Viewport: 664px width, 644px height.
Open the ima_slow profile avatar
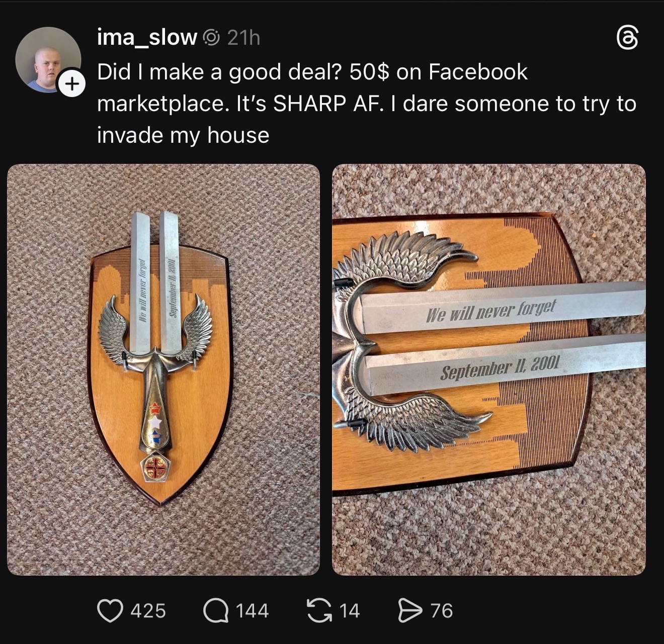coord(48,60)
